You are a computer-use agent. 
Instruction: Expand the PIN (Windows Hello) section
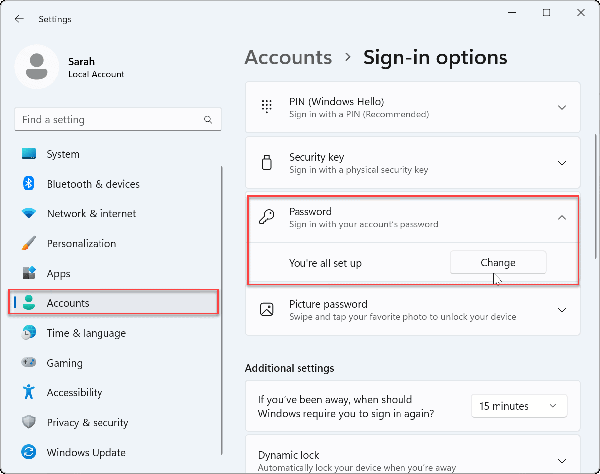(x=561, y=107)
